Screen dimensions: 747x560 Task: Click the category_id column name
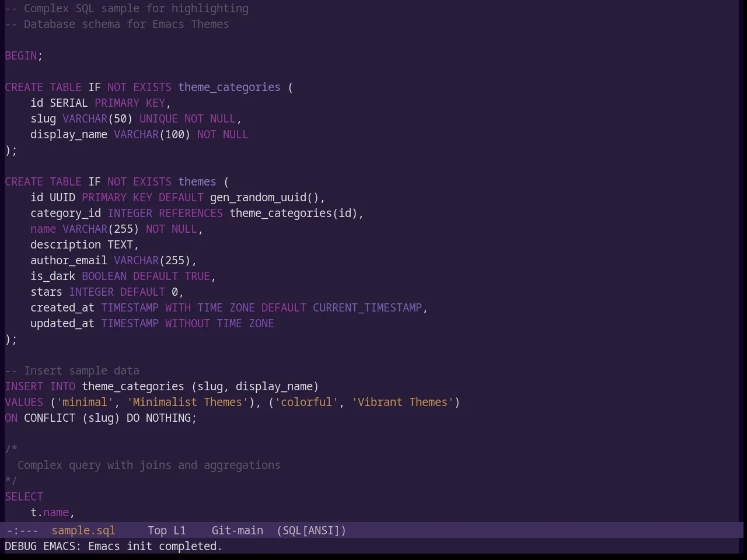pyautogui.click(x=65, y=213)
